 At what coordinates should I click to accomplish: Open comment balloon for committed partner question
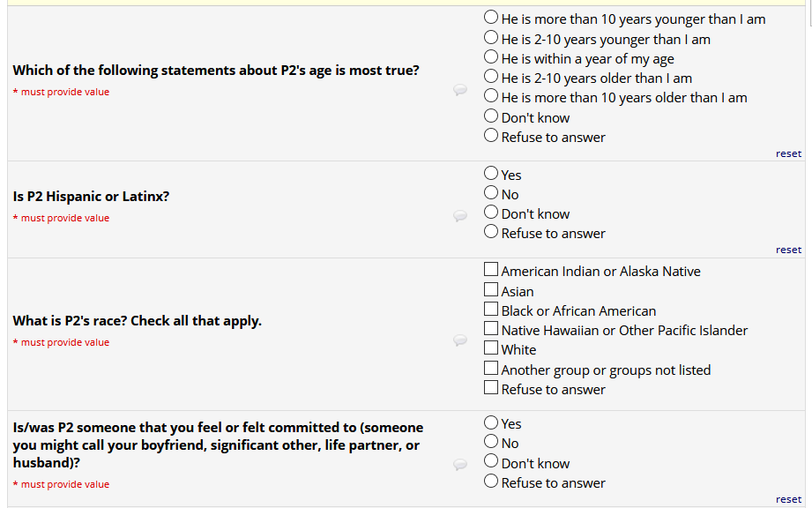459,465
